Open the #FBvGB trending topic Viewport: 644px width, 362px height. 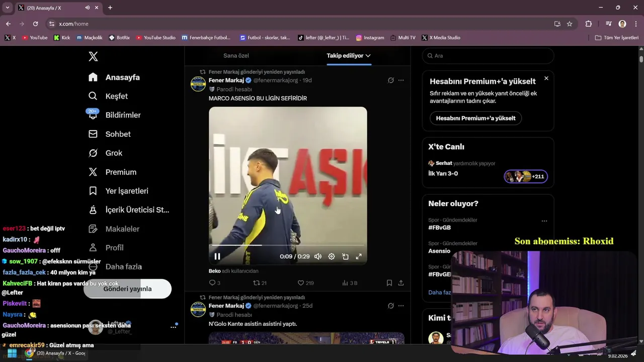(439, 228)
